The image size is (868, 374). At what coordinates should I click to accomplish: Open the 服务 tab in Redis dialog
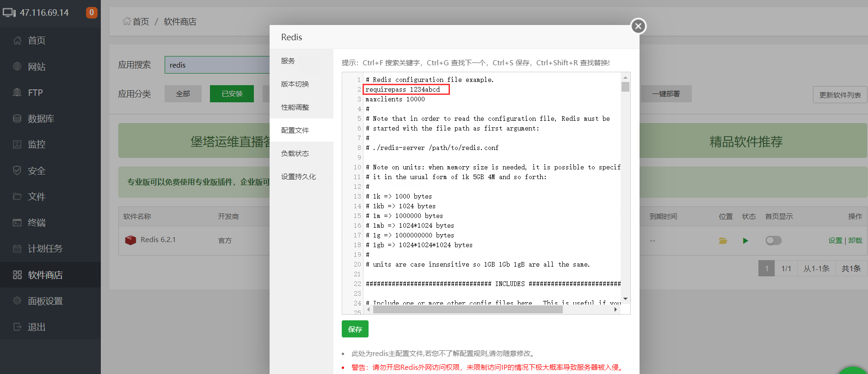pos(302,61)
